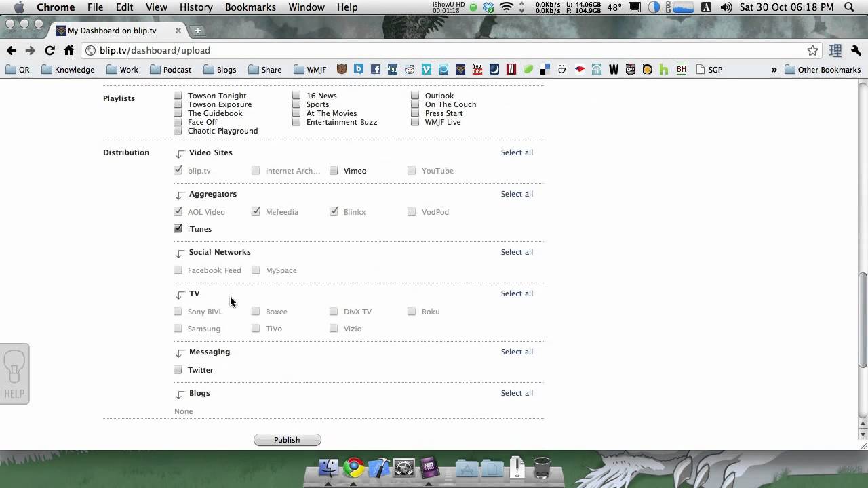Open the Chrome File menu
Viewport: 868px width, 488px height.
pyautogui.click(x=95, y=7)
